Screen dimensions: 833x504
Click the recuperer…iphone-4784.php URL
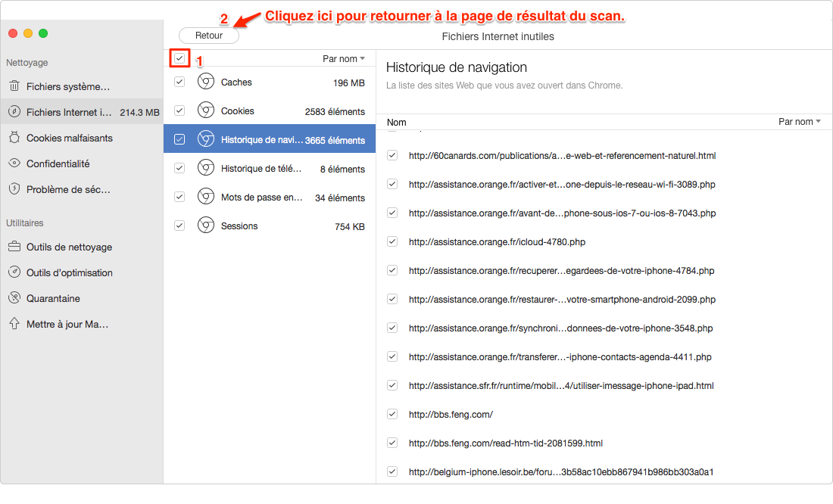click(x=561, y=270)
